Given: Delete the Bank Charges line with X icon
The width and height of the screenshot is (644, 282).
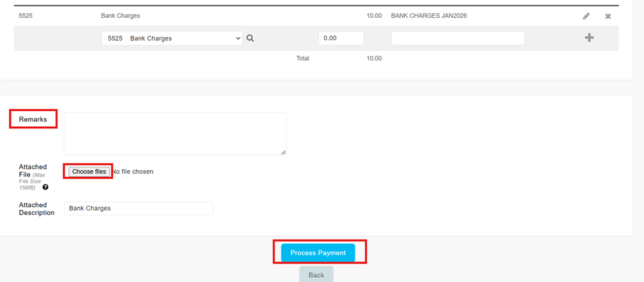Looking at the screenshot, I should [x=608, y=16].
